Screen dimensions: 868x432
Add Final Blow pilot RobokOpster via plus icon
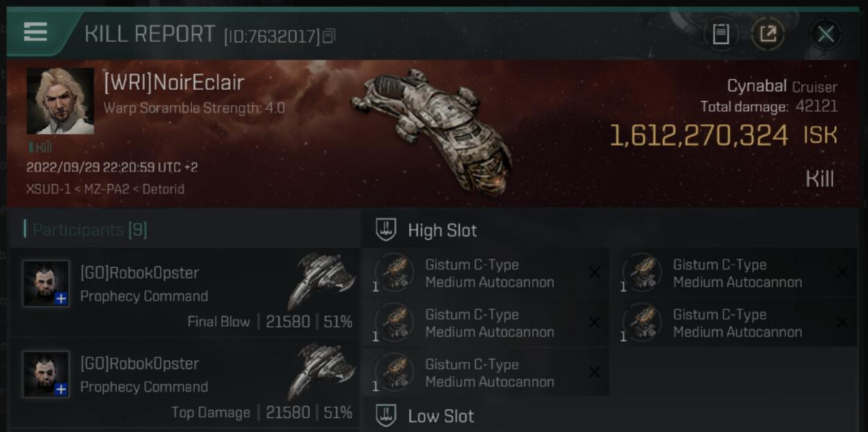pyautogui.click(x=61, y=299)
